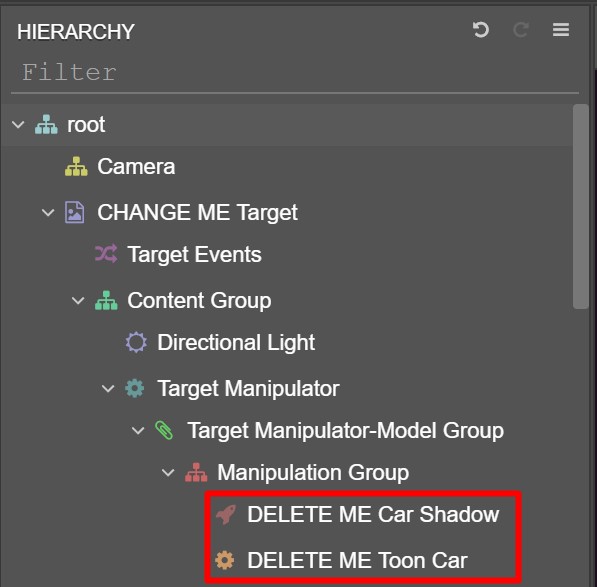This screenshot has height=587, width=597.
Task: Click the orange gear icon of Toon Car
Action: [225, 560]
